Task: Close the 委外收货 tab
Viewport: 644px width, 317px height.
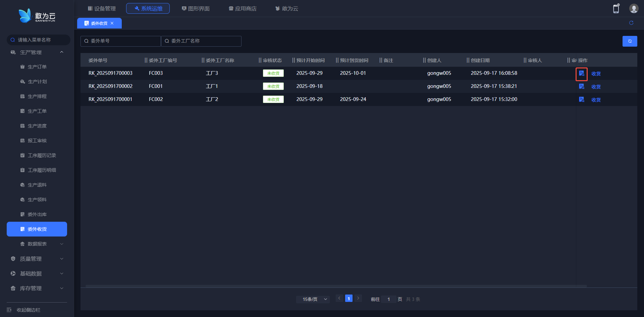Action: pyautogui.click(x=112, y=23)
